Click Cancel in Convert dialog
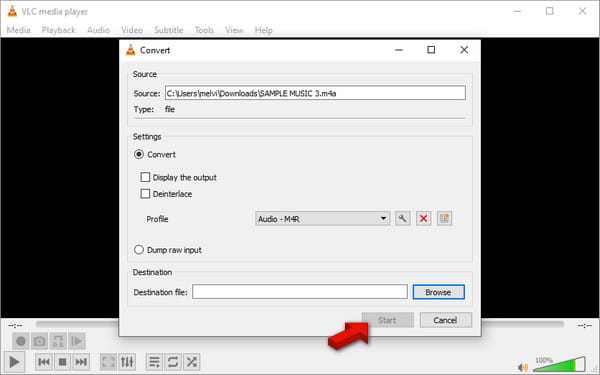The width and height of the screenshot is (600, 375). click(x=445, y=320)
